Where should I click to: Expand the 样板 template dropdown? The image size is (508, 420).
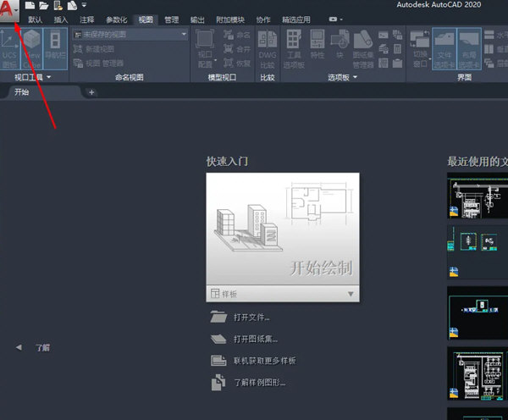coord(351,294)
